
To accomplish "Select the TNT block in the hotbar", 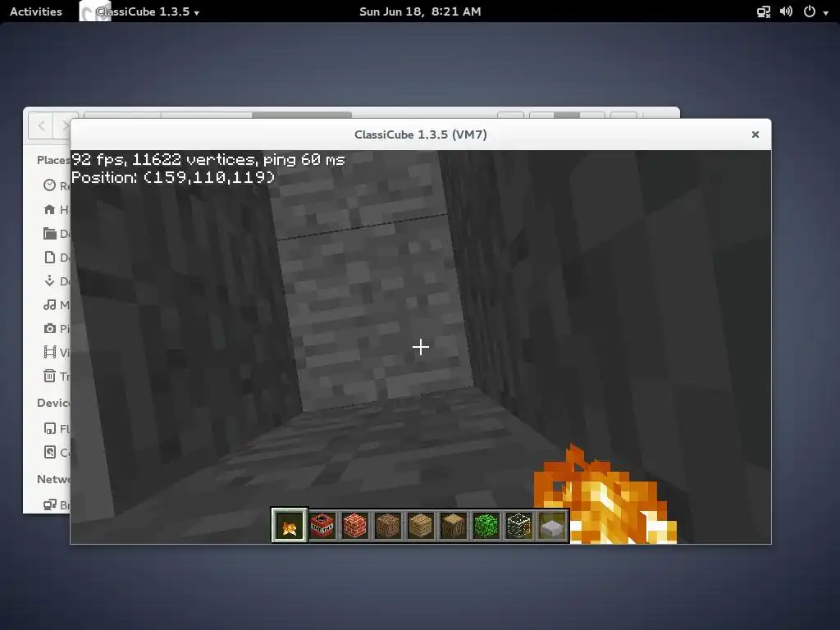I will point(322,526).
